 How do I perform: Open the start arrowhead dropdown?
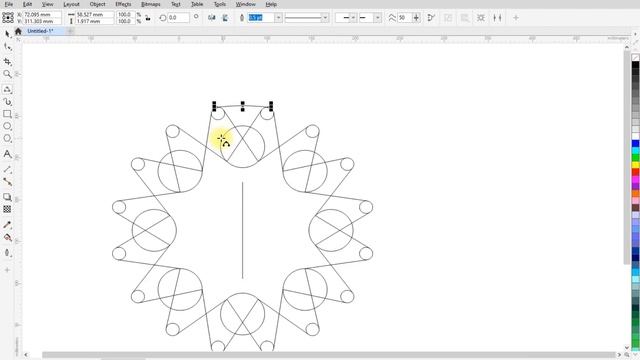point(353,18)
